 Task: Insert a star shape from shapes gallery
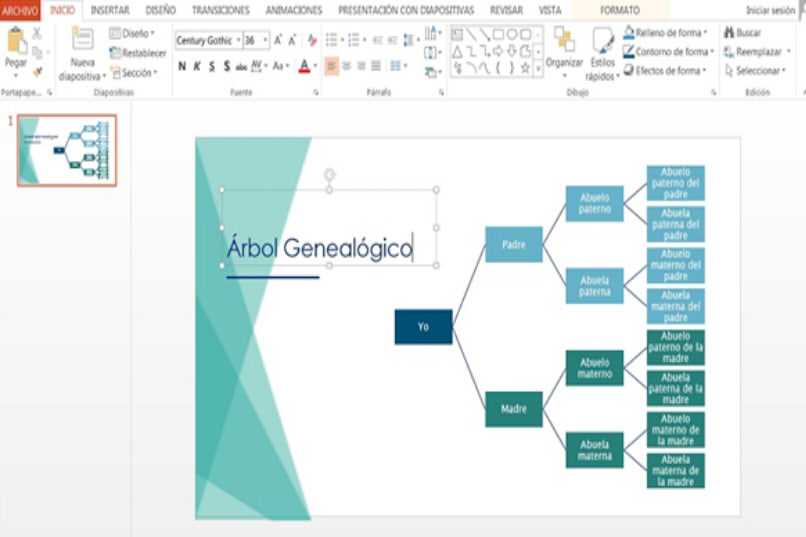525,67
